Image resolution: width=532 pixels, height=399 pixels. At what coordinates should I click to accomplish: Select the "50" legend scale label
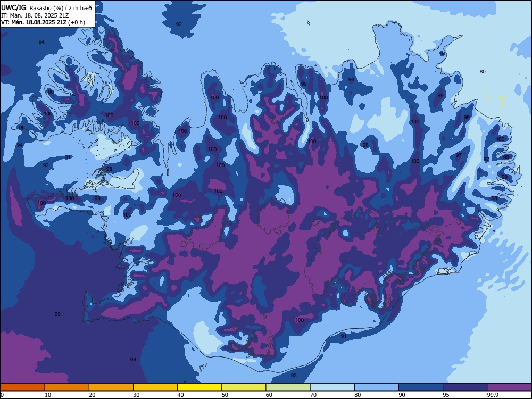click(x=225, y=395)
